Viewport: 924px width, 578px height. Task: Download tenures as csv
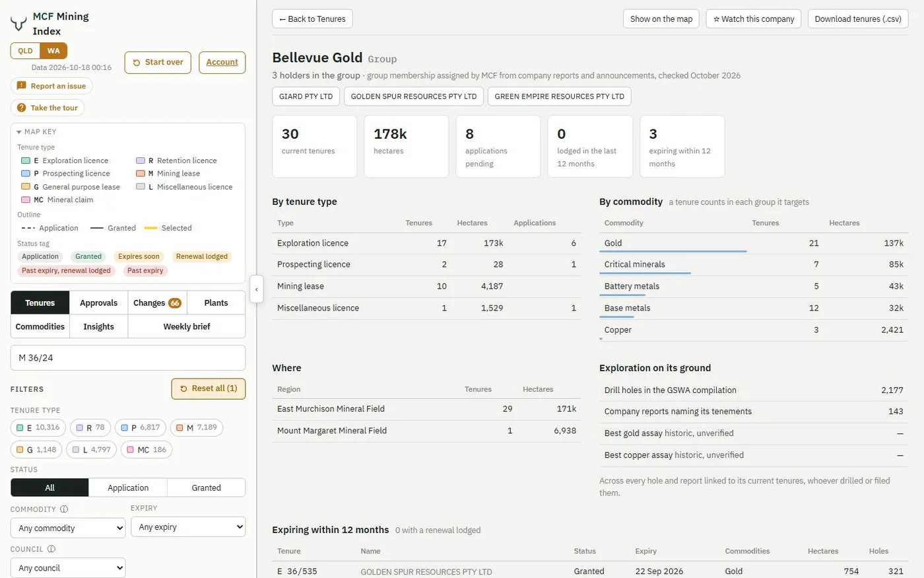tap(858, 19)
